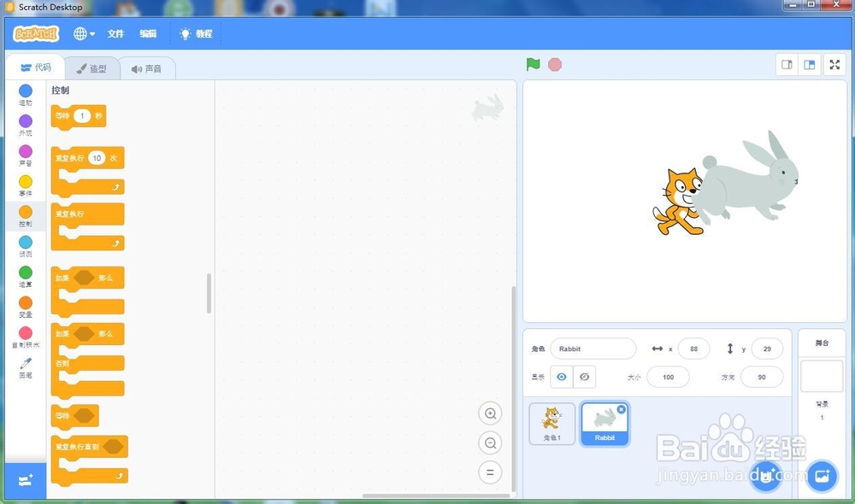Click the x position field 88
Image resolution: width=855 pixels, height=504 pixels.
(693, 349)
